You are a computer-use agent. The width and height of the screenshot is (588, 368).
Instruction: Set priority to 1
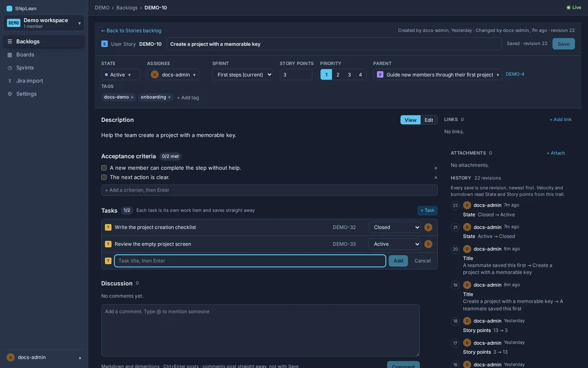pos(326,74)
